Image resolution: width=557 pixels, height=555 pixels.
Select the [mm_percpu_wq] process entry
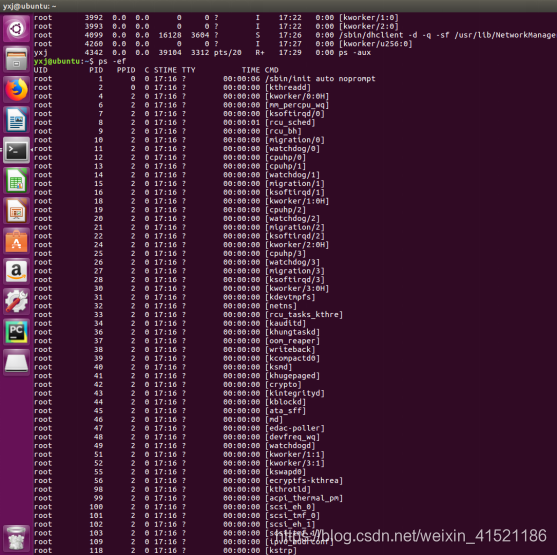297,105
